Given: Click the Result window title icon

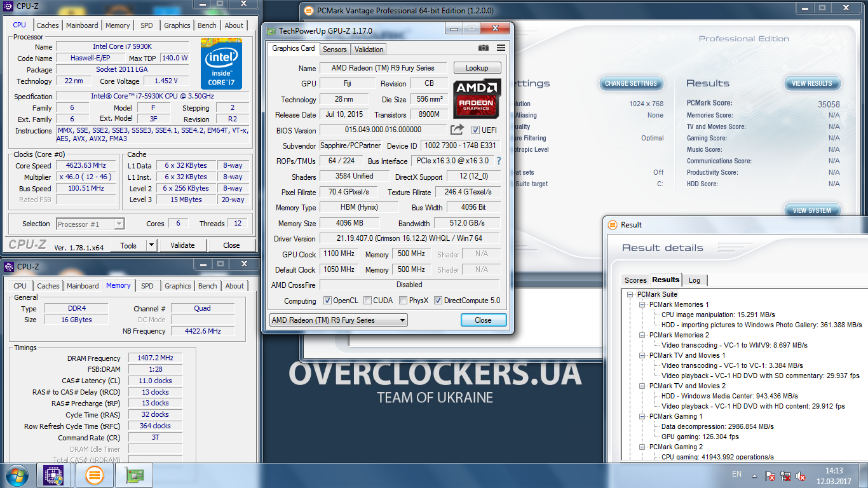Looking at the screenshot, I should (x=613, y=224).
